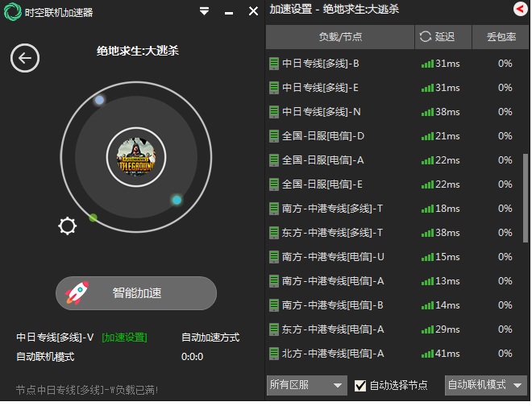
Task: Sort by 延迟 column header
Action: [443, 36]
